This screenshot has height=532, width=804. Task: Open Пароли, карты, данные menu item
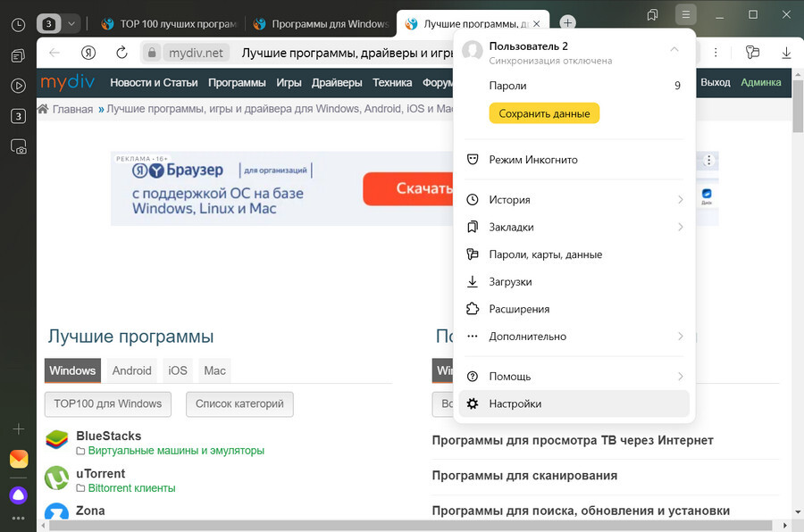point(574,254)
